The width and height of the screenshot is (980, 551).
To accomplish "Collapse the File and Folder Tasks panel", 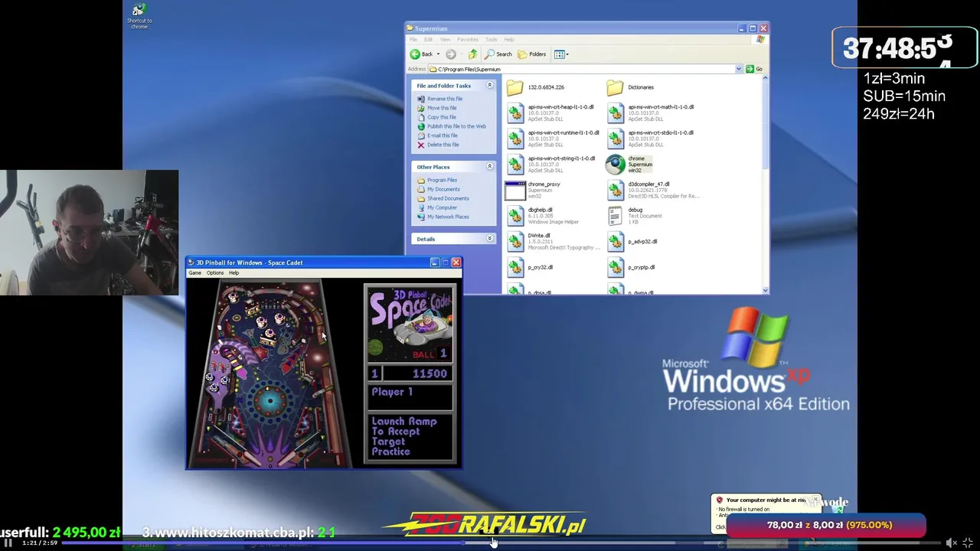I will coord(490,86).
